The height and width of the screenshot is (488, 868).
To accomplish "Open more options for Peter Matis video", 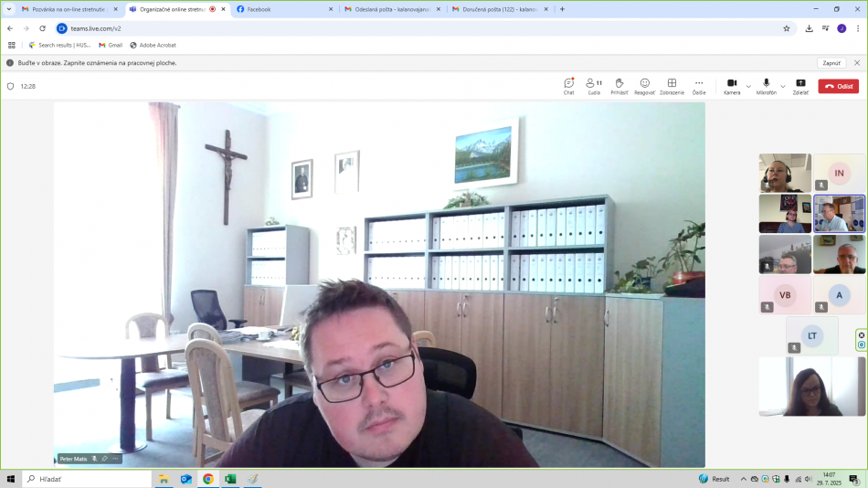I will tap(115, 459).
